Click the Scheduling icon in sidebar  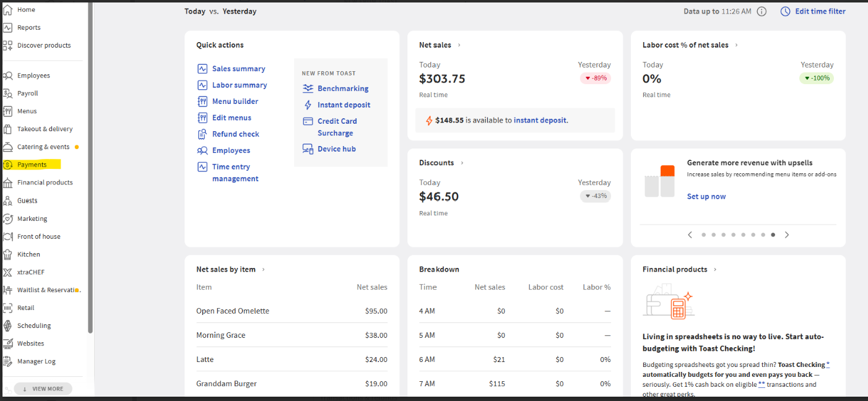pyautogui.click(x=8, y=326)
